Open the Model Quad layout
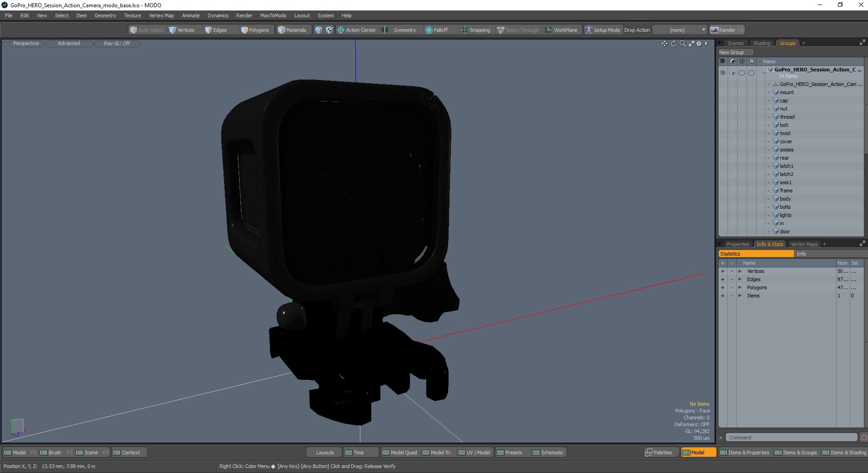 (399, 453)
